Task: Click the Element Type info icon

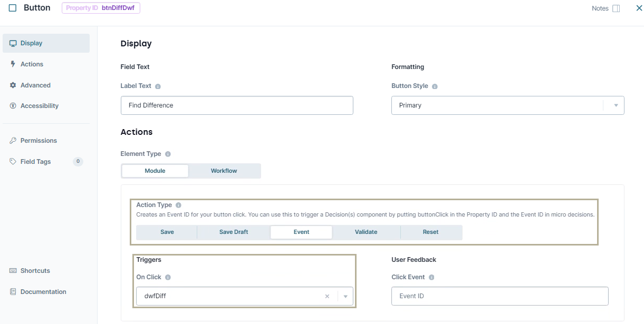Action: coord(168,154)
